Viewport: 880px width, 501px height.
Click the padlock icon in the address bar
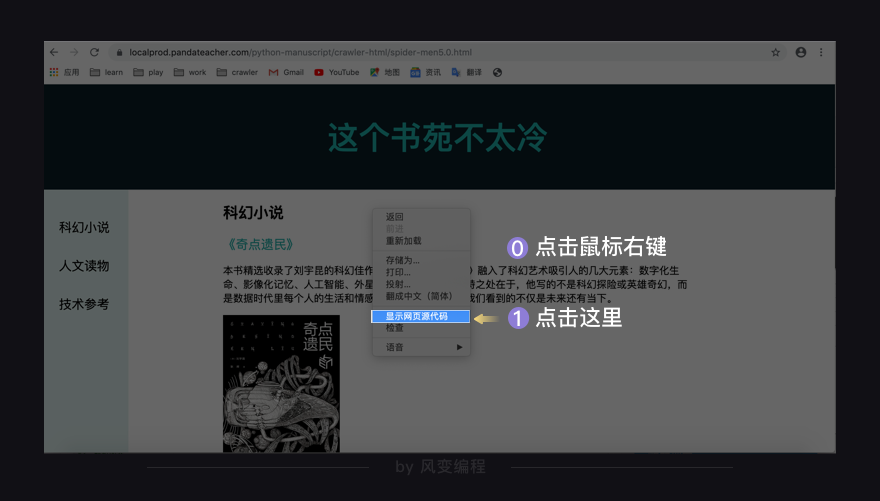tap(119, 52)
